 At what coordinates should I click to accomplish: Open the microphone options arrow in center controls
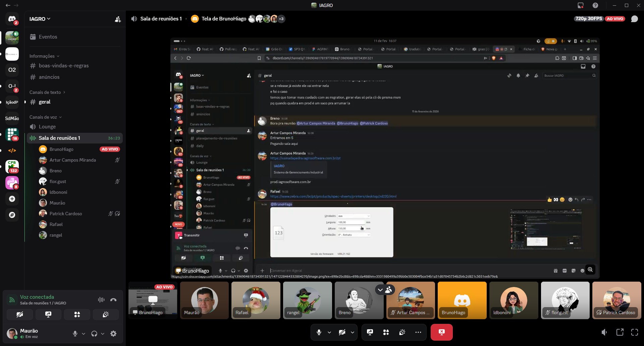[329, 332]
